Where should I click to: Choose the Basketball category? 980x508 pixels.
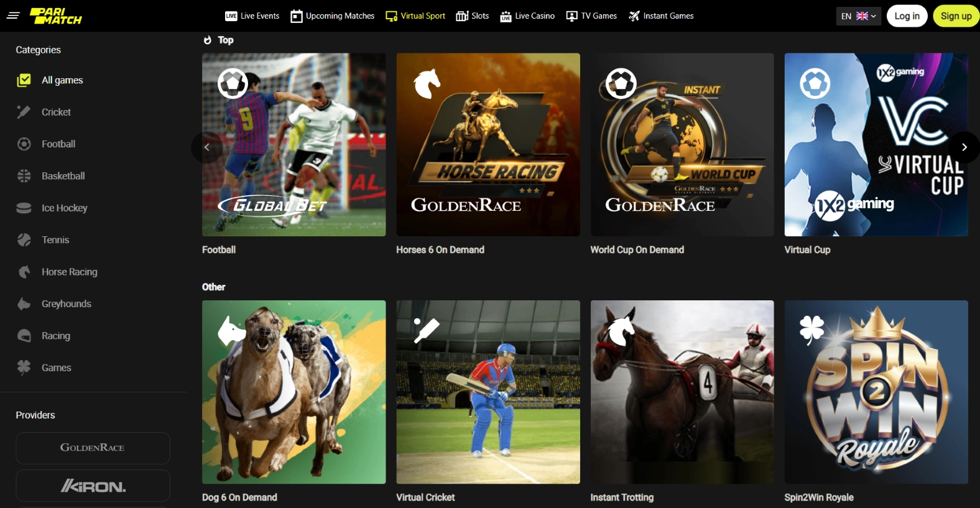[x=63, y=176]
